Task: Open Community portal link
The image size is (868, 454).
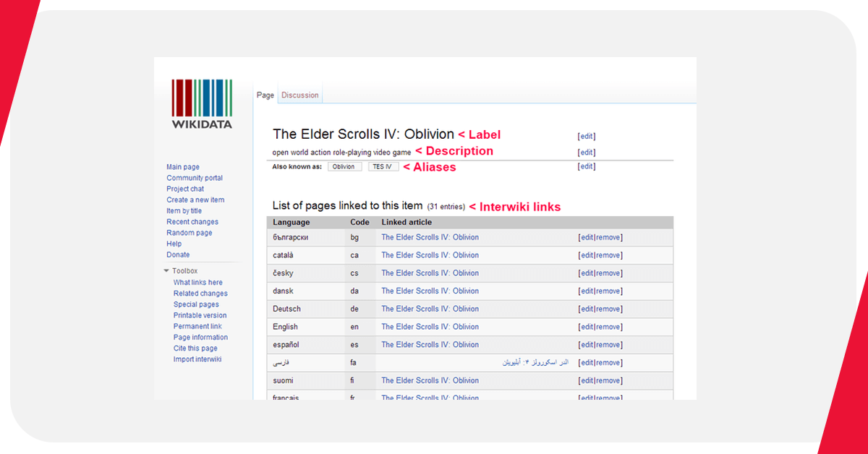Action: pyautogui.click(x=195, y=178)
